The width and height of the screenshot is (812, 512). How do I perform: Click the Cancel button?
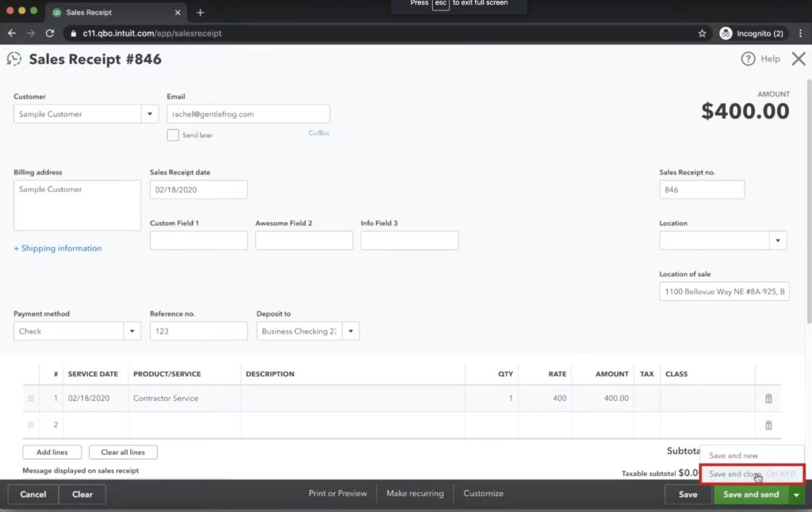pyautogui.click(x=33, y=495)
